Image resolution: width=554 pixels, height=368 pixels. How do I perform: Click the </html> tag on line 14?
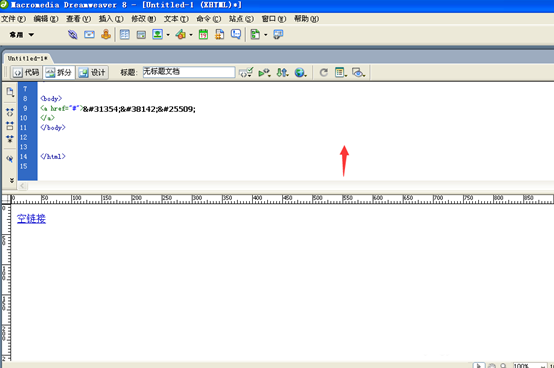point(53,156)
